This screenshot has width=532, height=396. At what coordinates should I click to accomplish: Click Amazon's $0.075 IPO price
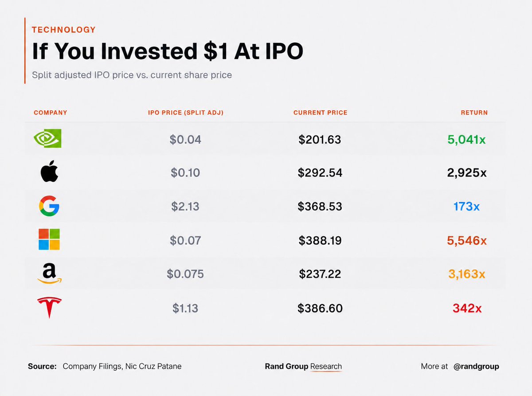coord(185,274)
